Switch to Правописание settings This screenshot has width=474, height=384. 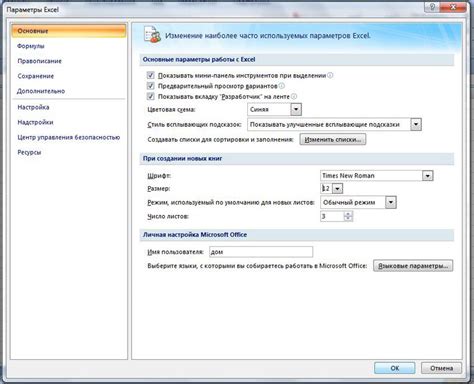[39, 61]
